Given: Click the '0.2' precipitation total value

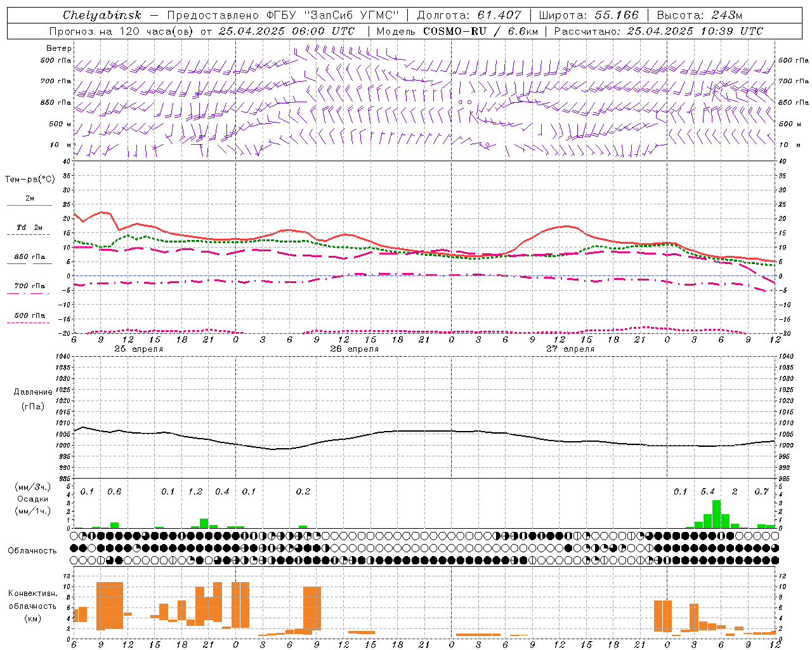Looking at the screenshot, I should point(303,491).
